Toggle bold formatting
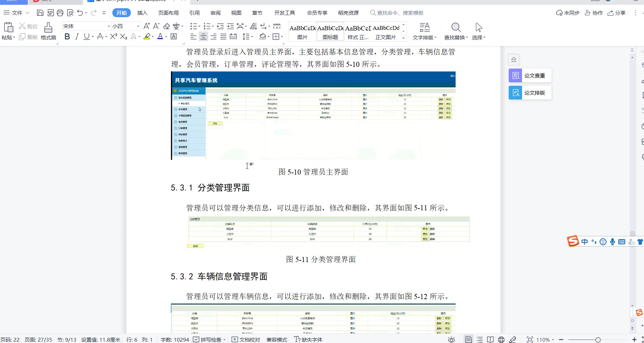This screenshot has width=644, height=343. click(x=67, y=36)
